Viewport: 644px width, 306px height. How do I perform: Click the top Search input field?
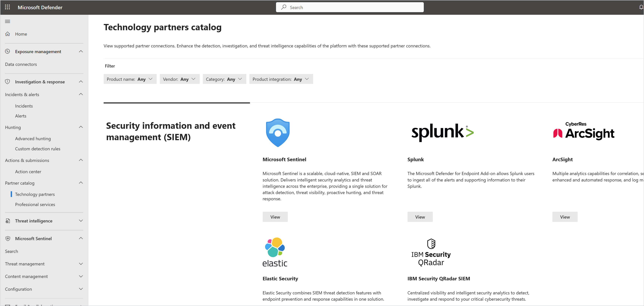350,8
